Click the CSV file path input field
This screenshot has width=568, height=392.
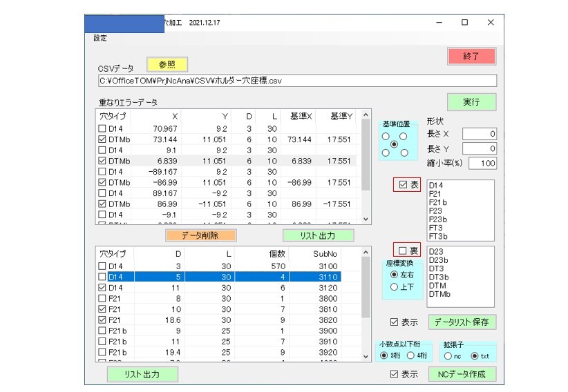tap(297, 81)
